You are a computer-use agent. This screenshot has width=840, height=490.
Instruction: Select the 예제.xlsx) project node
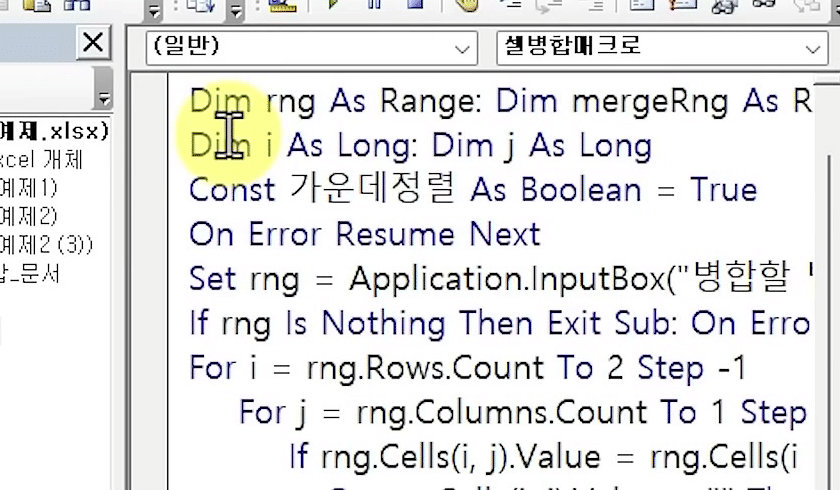[x=54, y=131]
